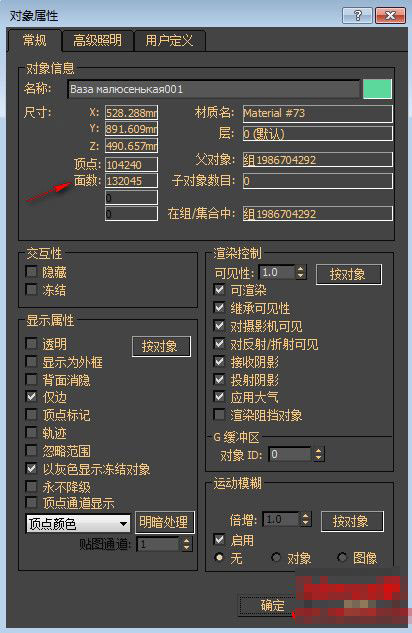Enable the 隐藏 (hide) checkbox
This screenshot has height=633, width=412.
[31, 271]
